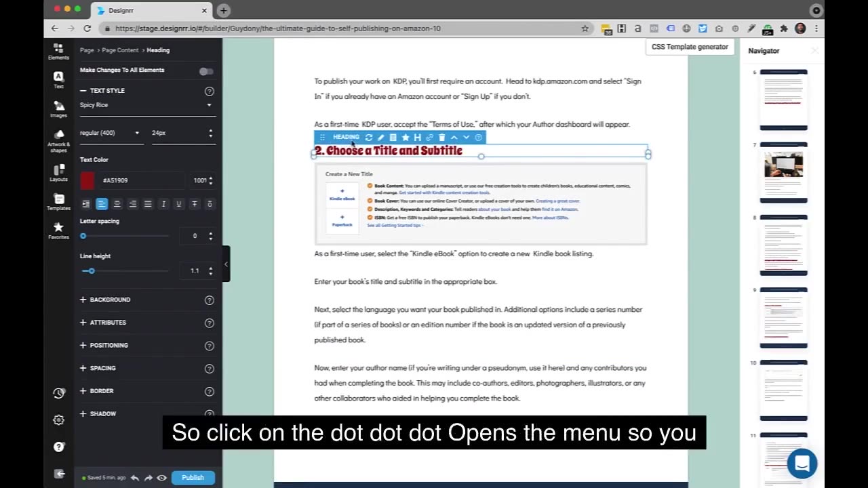
Task: Toggle preview eye icon near Publish
Action: [161, 478]
